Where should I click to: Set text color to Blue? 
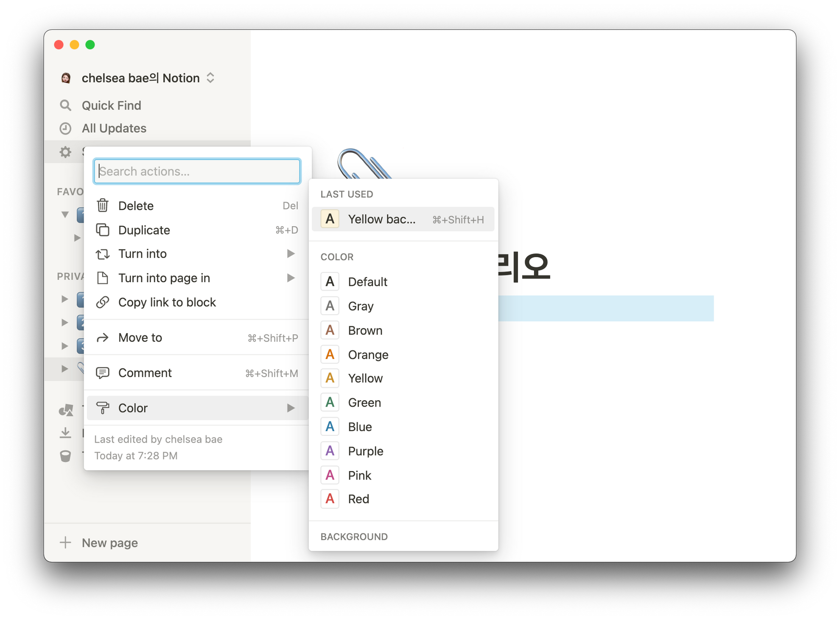click(x=403, y=426)
